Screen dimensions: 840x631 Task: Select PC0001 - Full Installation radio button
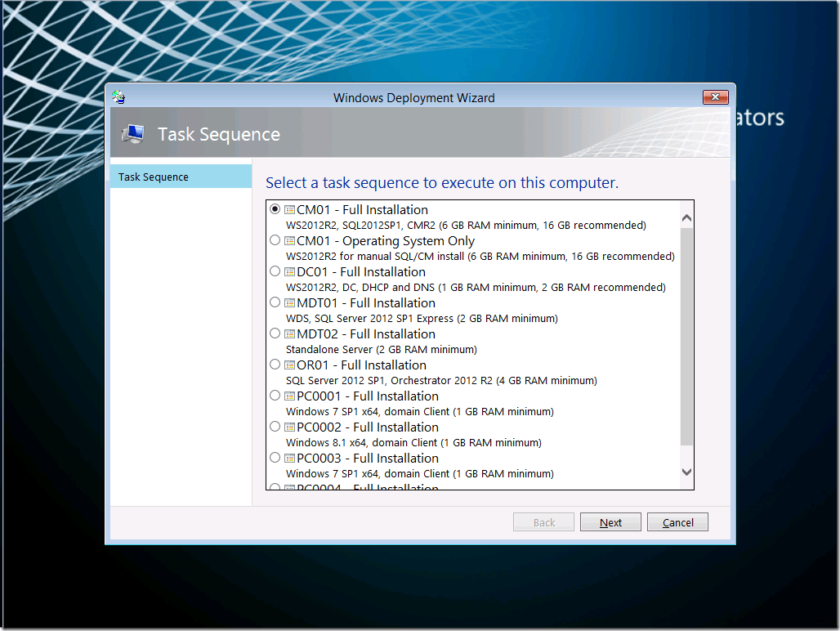pos(275,396)
